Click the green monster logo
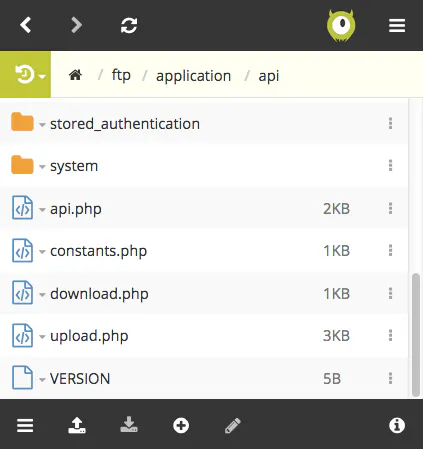423x449 pixels. 341,26
